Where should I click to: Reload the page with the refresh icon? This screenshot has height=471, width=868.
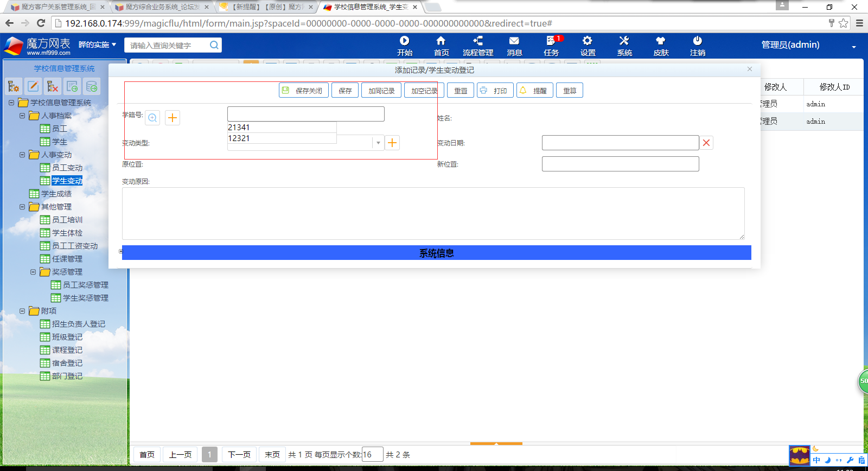pos(41,23)
